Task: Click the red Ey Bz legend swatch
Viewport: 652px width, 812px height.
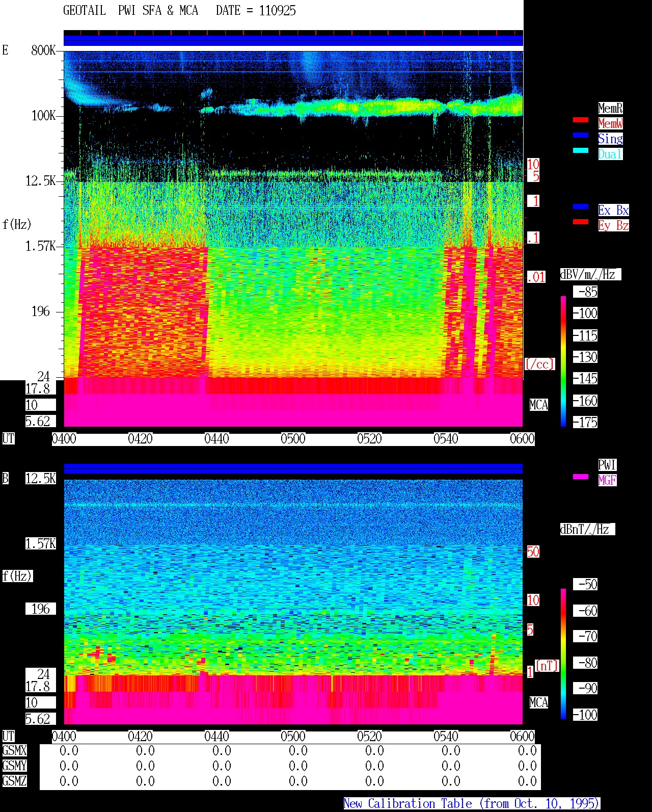Action: (x=581, y=222)
